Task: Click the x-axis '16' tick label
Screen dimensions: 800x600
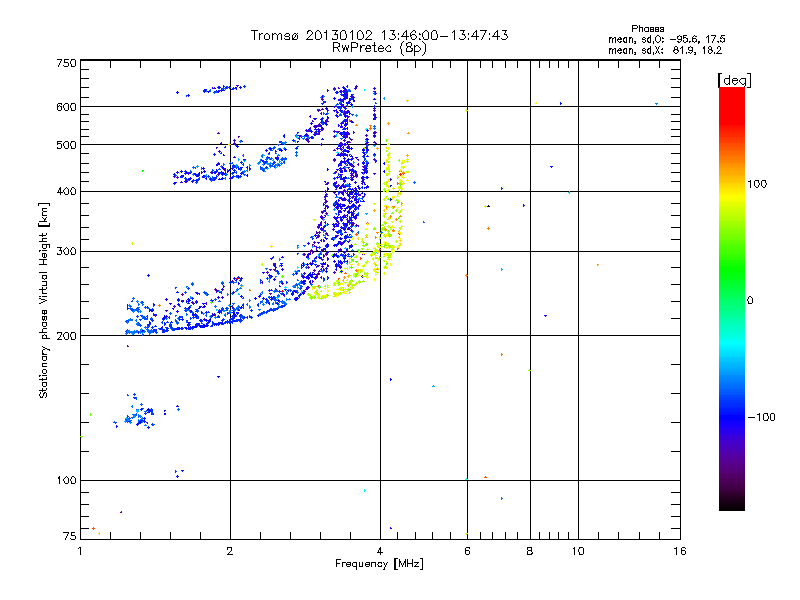Action: coord(680,551)
